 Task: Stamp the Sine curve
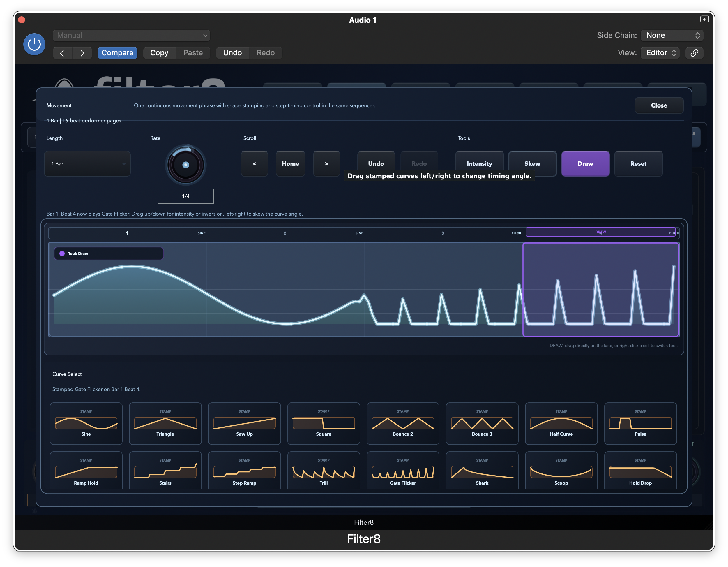tap(86, 424)
